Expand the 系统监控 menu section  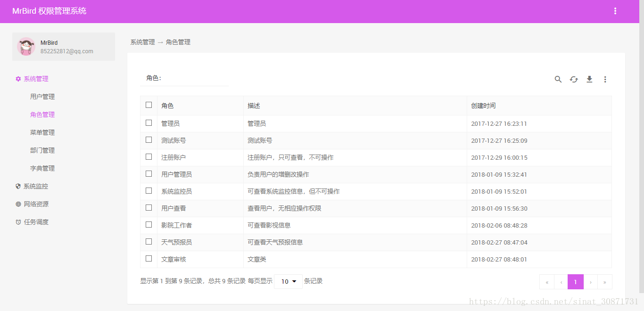(x=36, y=186)
